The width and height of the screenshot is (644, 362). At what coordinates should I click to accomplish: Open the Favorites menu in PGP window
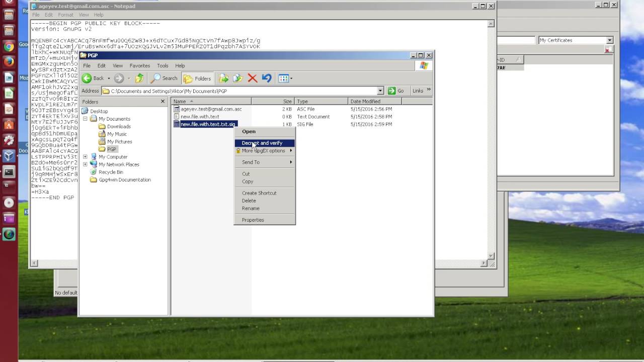coord(140,66)
